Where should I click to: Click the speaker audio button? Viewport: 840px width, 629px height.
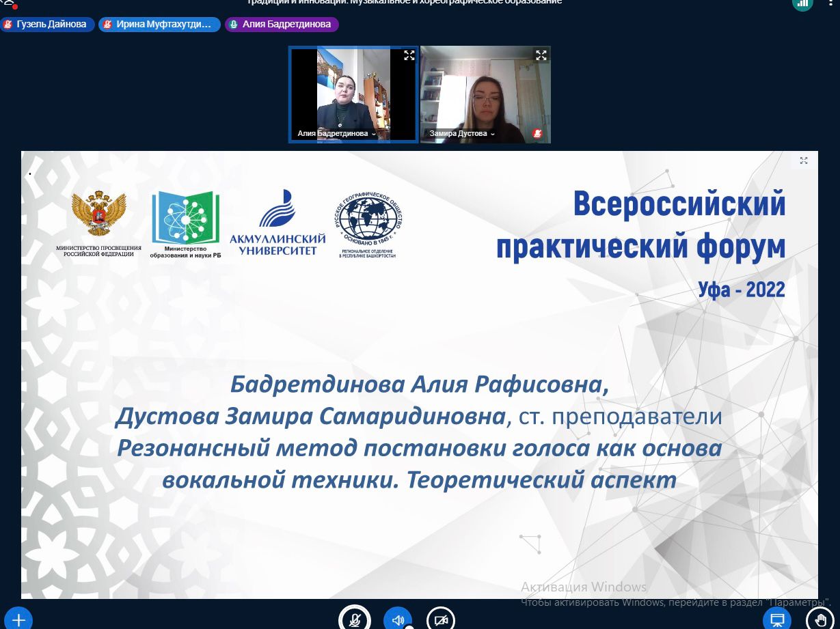[x=398, y=619]
